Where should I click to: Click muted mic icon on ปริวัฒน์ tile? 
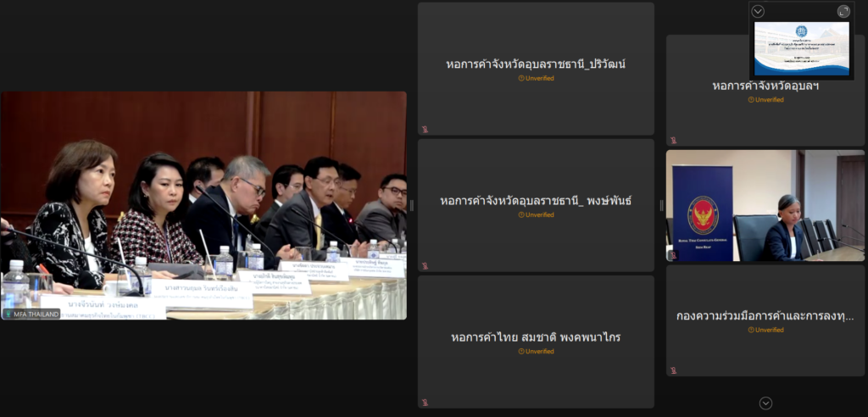pos(426,130)
